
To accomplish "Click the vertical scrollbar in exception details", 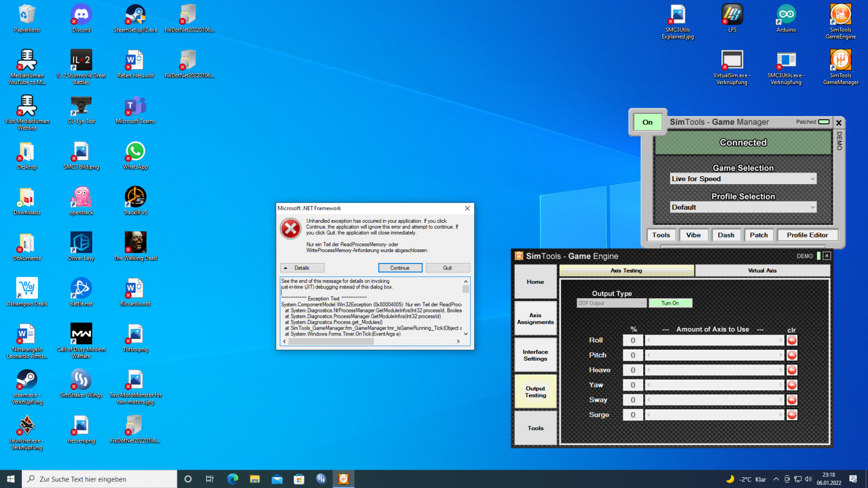I will click(465, 307).
